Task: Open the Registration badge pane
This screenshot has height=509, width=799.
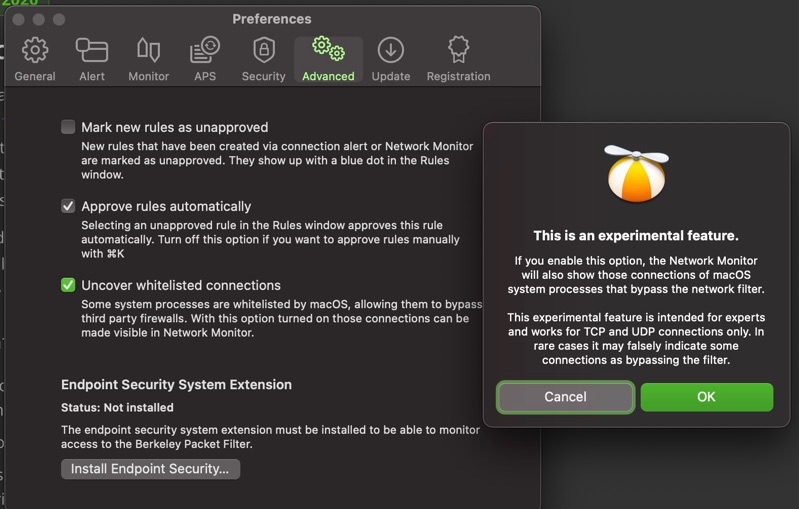Action: coord(458,59)
